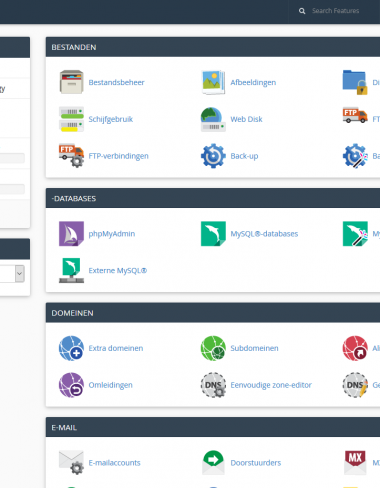Click the E-mailaccounts envelope gear icon
Image resolution: width=380 pixels, height=488 pixels.
pyautogui.click(x=71, y=462)
